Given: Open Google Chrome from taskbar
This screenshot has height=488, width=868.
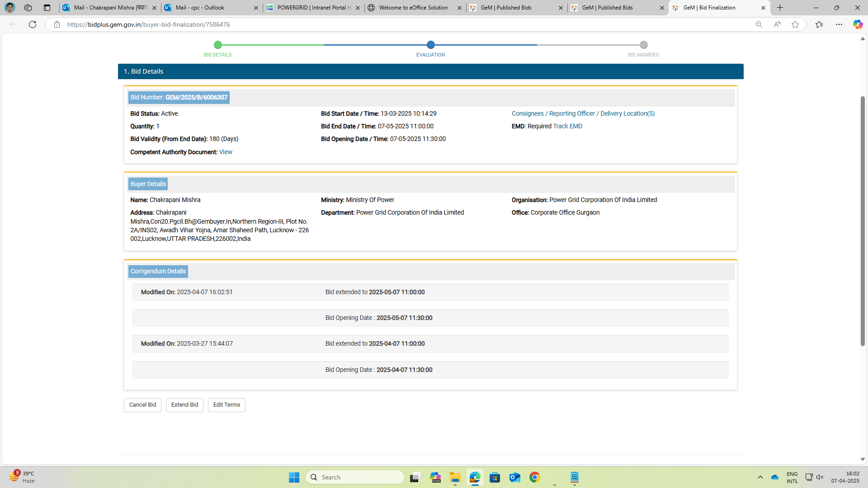Looking at the screenshot, I should click(x=535, y=477).
